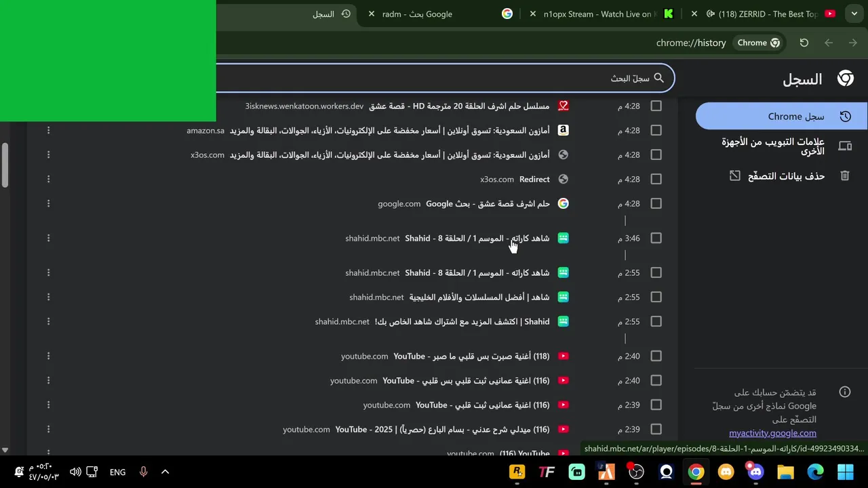This screenshot has height=488, width=868.
Task: Click the chrome://history address bar
Action: click(691, 43)
